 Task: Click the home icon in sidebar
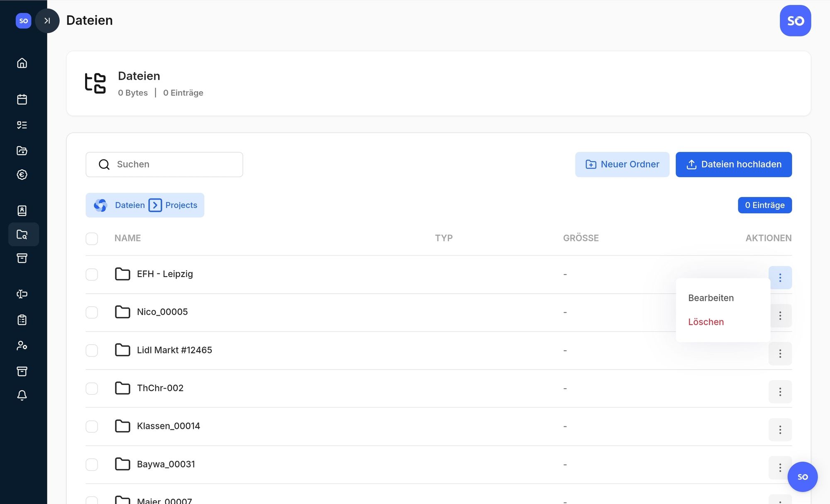pyautogui.click(x=22, y=63)
